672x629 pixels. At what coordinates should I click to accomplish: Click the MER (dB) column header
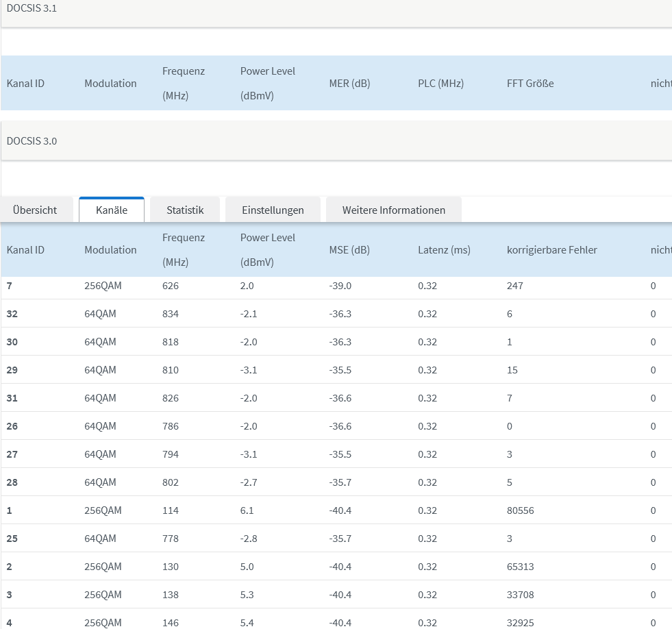click(x=349, y=84)
